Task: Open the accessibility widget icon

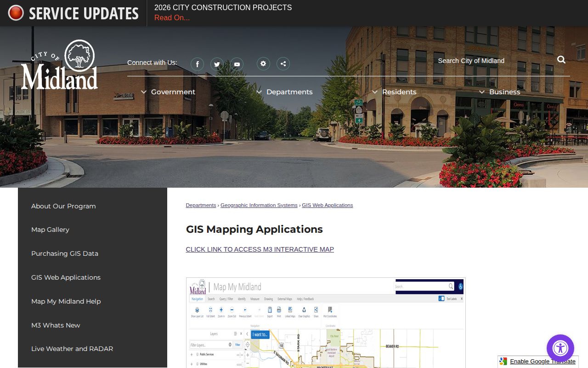Action: click(x=560, y=348)
